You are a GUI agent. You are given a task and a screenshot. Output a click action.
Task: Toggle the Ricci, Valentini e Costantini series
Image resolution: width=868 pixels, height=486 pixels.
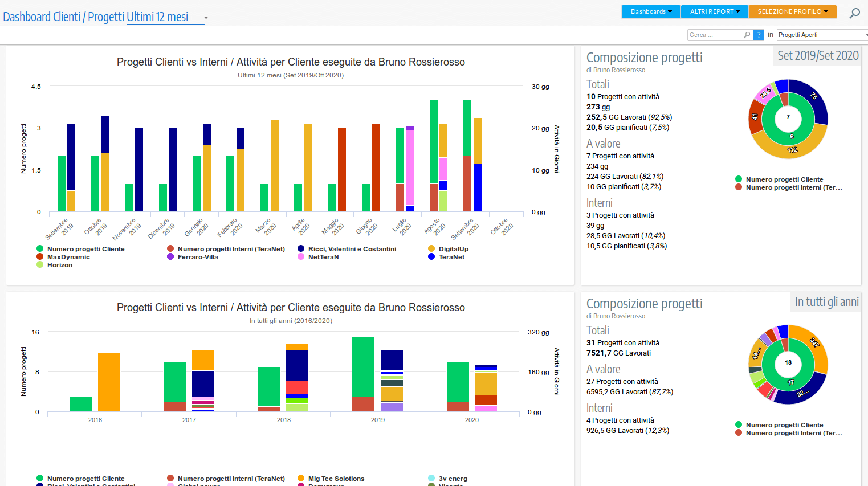(352, 249)
